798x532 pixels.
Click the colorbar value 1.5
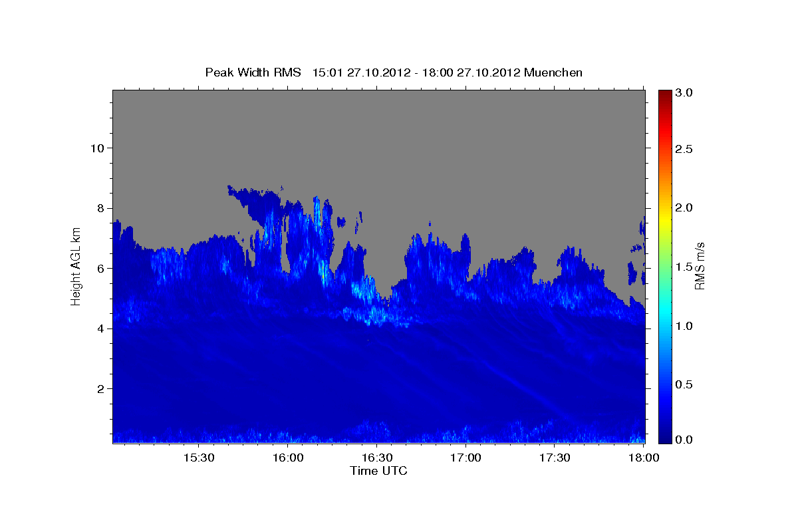[x=684, y=267]
